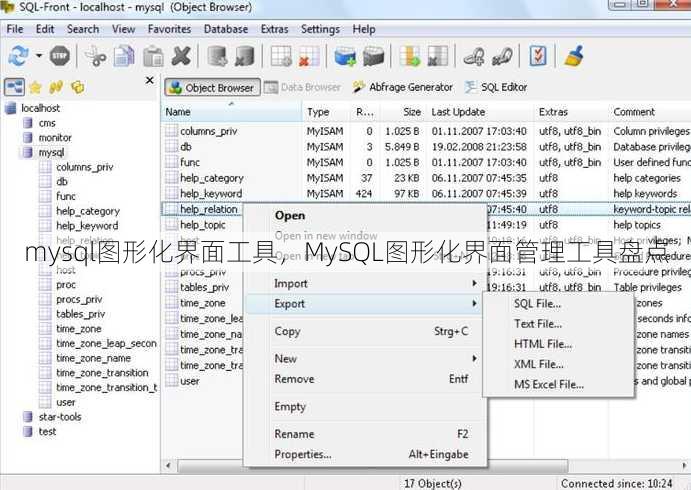The image size is (691, 490).
Task: Click the first chain link toolbar icon
Action: tap(474, 56)
